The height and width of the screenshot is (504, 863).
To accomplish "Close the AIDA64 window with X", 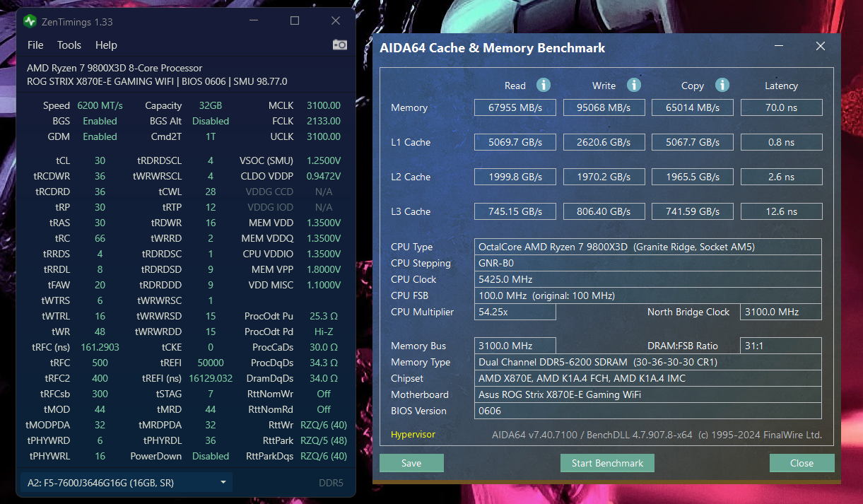I will (821, 47).
